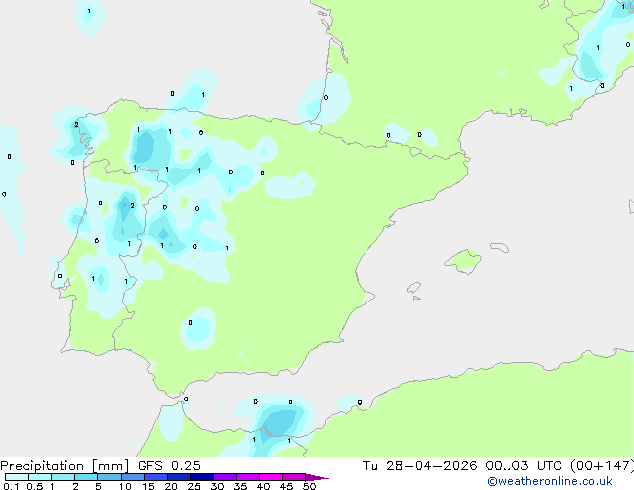Click the over-50 arrow tip of the legend

tap(317, 477)
